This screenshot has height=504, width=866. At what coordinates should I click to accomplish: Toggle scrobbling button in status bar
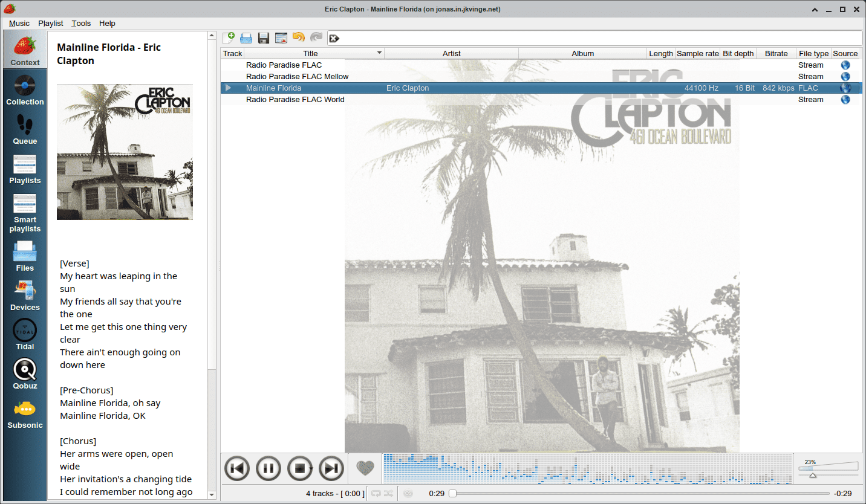[x=408, y=494]
